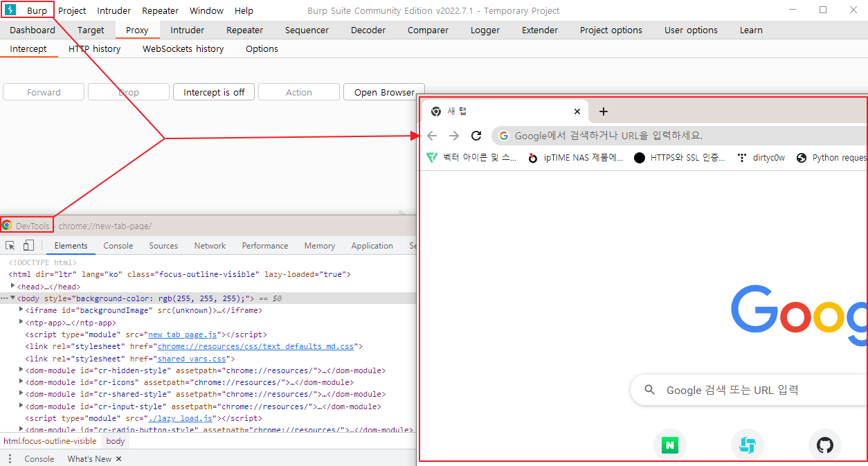
Task: Select the body breadcrumb in DevTools
Action: pos(116,441)
